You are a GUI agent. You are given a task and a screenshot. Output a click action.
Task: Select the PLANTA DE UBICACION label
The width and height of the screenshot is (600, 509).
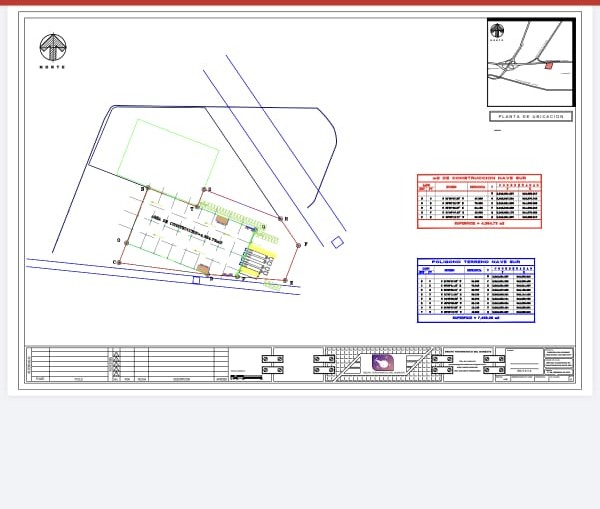tap(531, 116)
